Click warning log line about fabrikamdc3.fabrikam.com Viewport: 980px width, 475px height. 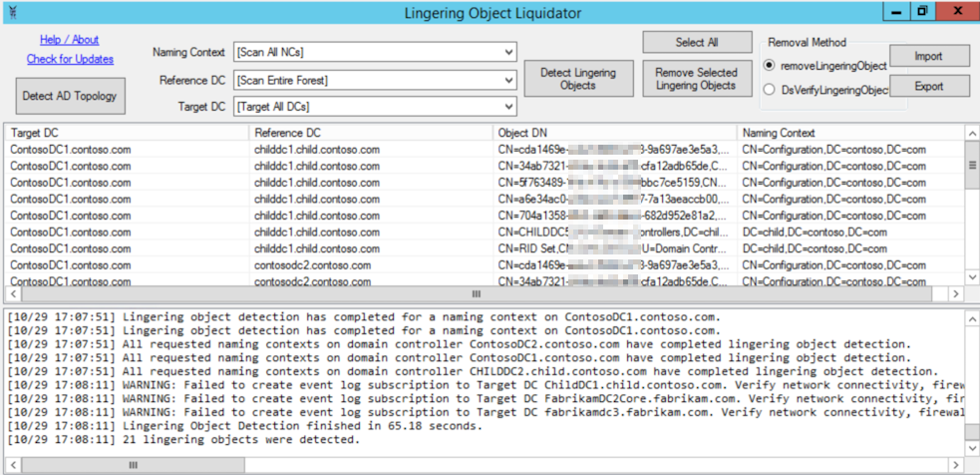point(485,412)
